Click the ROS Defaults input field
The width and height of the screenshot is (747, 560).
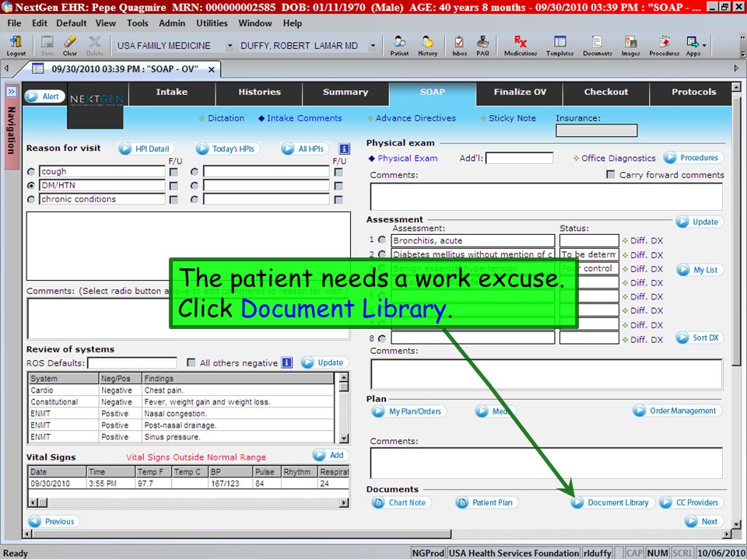132,363
